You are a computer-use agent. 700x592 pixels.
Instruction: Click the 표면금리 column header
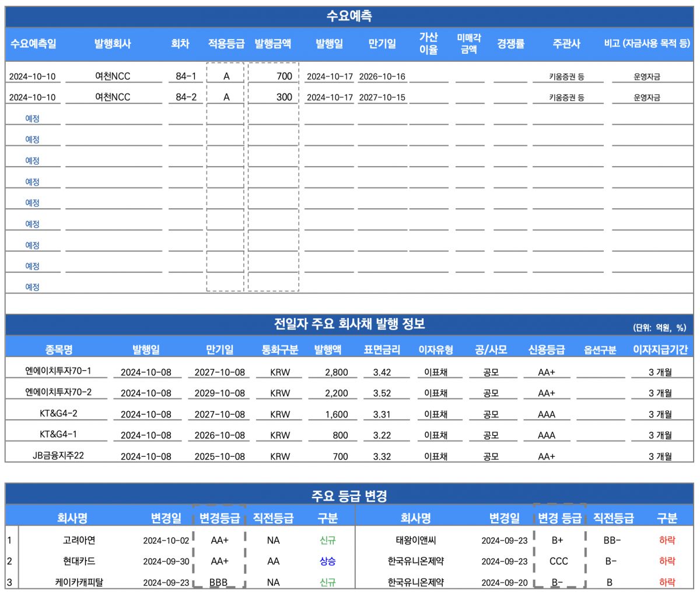click(382, 350)
